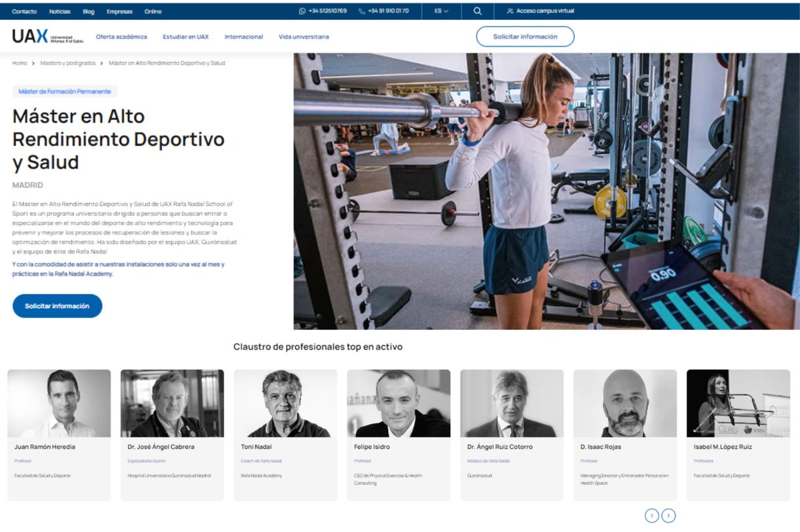Viewport: 800px width, 532px height.
Task: Click the WhatsApp icon beside +34 512510769
Action: point(302,11)
